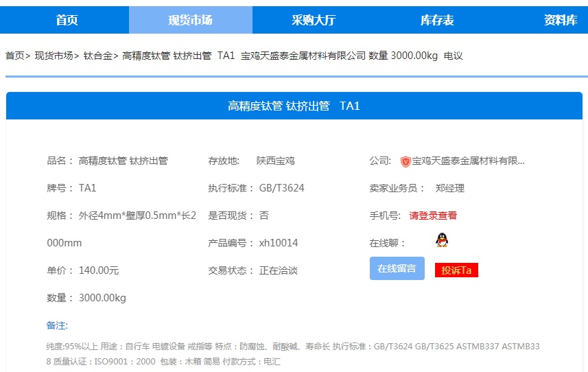The width and height of the screenshot is (588, 372).
Task: Select the product title header 高精度钛管 钛挤出管 TA1
Action: pos(294,106)
